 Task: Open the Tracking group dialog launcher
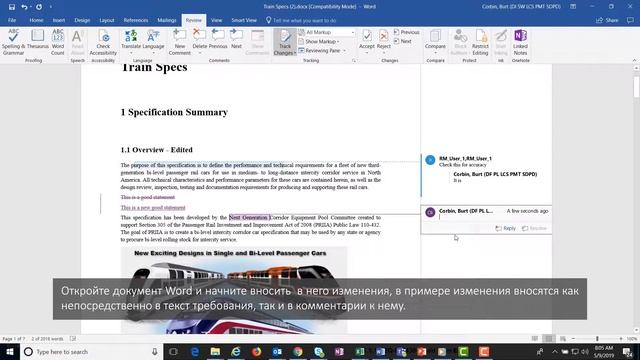354,60
